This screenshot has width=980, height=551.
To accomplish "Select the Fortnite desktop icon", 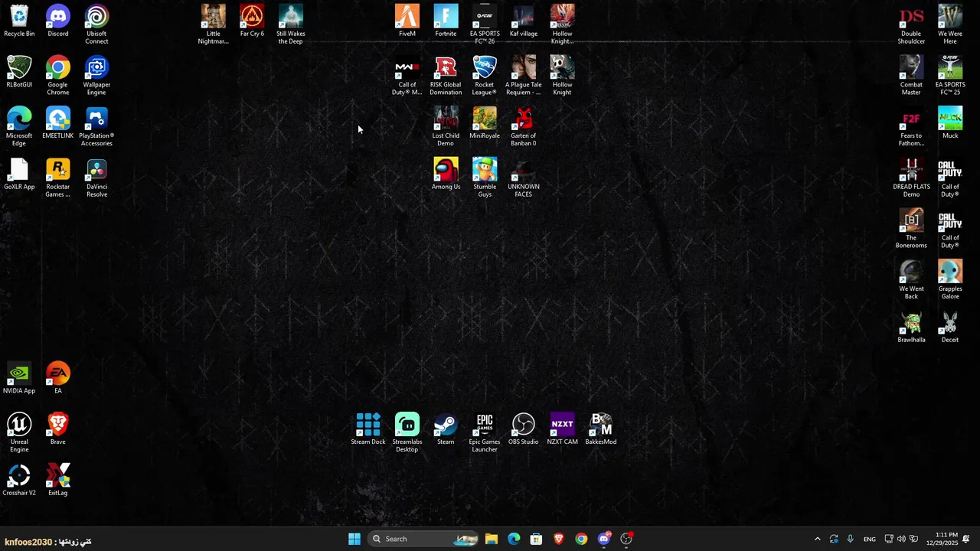I will (446, 21).
